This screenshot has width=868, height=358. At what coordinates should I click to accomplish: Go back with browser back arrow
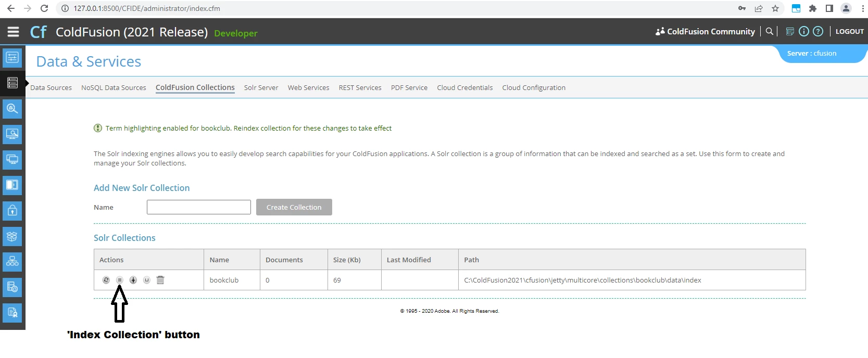click(x=11, y=8)
